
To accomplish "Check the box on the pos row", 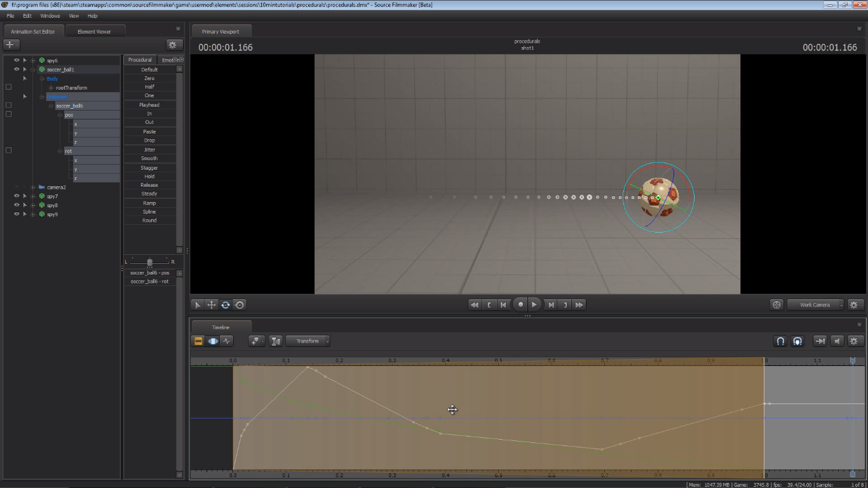I will pyautogui.click(x=8, y=114).
